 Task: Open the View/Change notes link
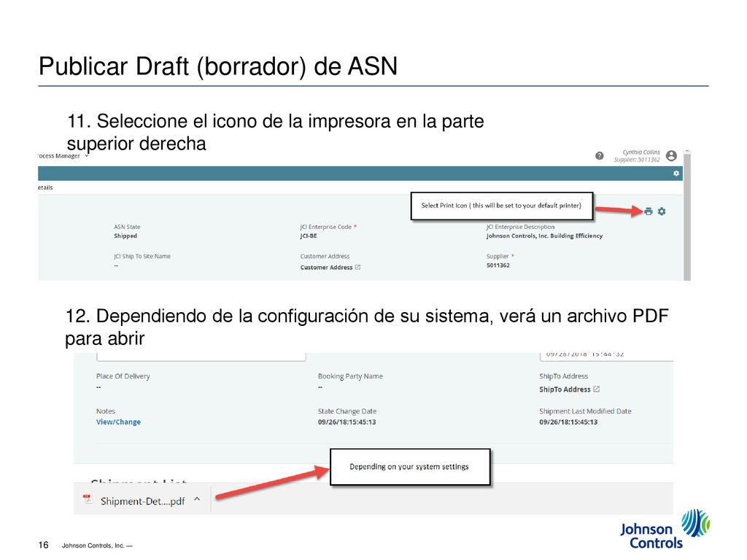[118, 422]
